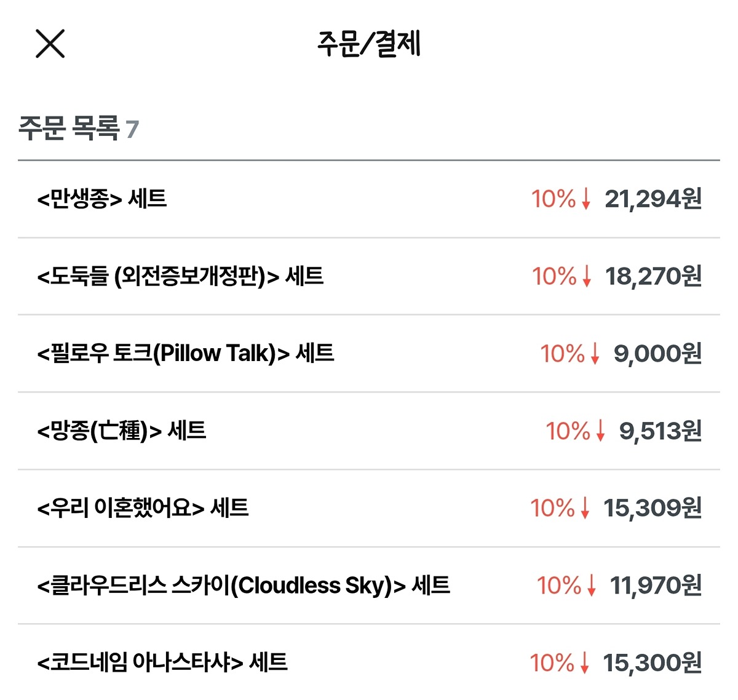The height and width of the screenshot is (700, 738).
Task: Open the <만생종> 세트 order item
Action: [369, 199]
